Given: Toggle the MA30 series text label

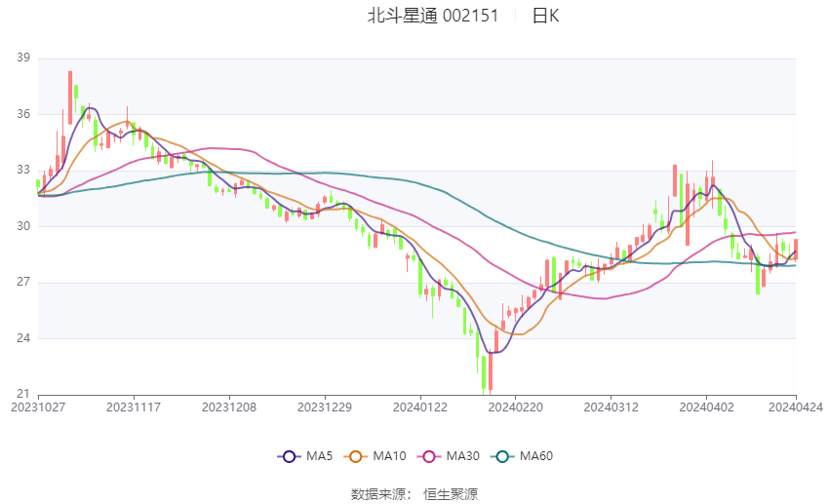Looking at the screenshot, I should pyautogui.click(x=460, y=455).
